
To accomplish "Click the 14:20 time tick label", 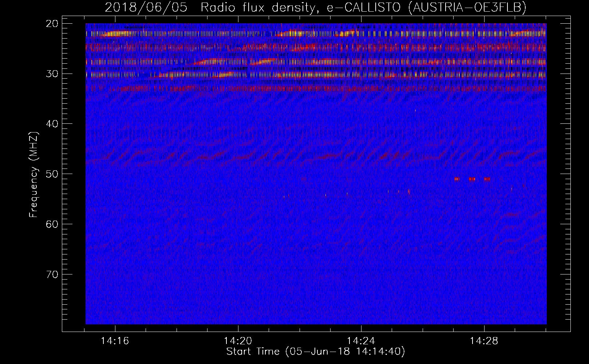I will click(x=238, y=341).
